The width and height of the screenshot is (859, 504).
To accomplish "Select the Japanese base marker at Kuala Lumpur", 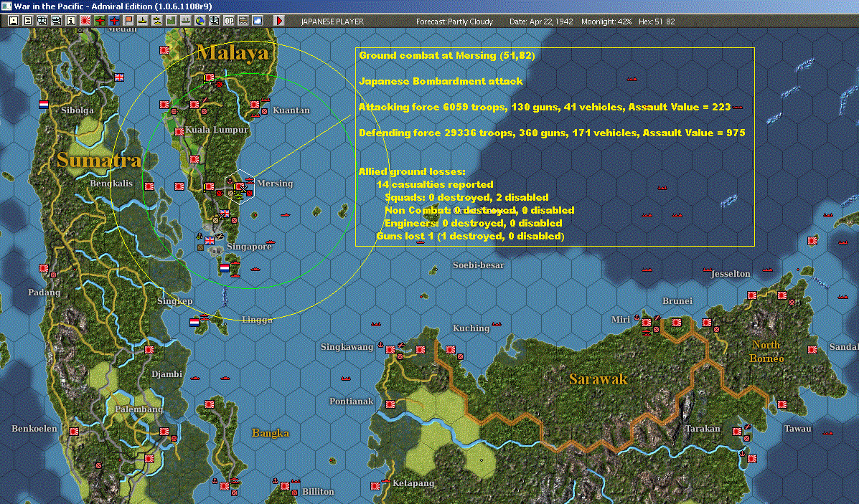I will 179,132.
